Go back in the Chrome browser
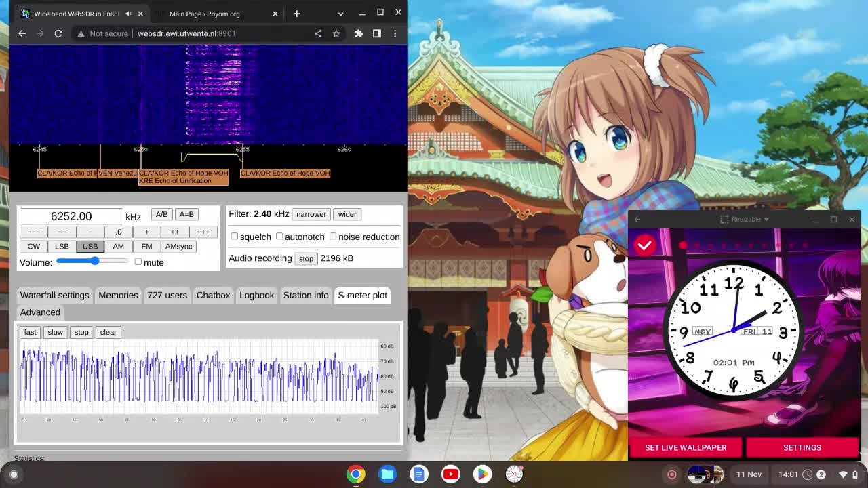The image size is (868, 488). 22,33
